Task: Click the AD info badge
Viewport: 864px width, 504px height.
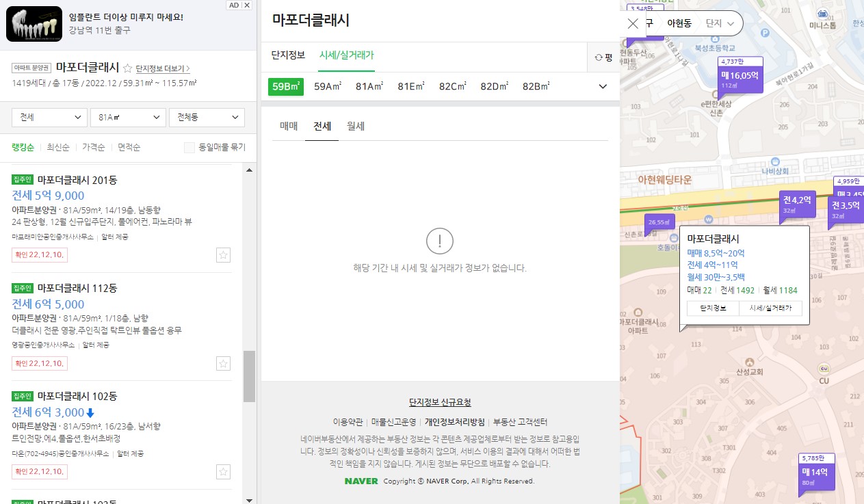Action: (233, 5)
